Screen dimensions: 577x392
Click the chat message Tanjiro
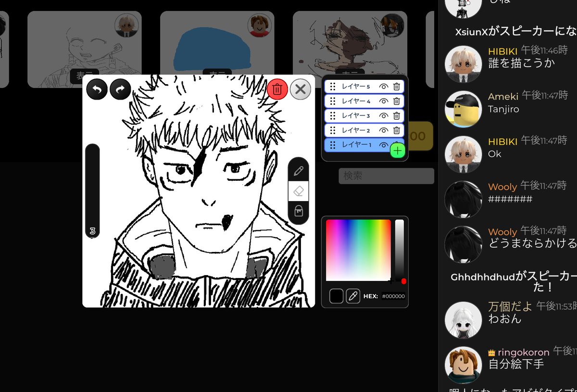[x=503, y=109]
